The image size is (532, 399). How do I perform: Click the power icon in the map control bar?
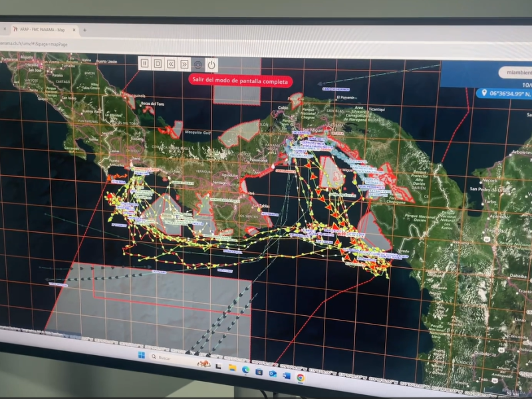(211, 64)
